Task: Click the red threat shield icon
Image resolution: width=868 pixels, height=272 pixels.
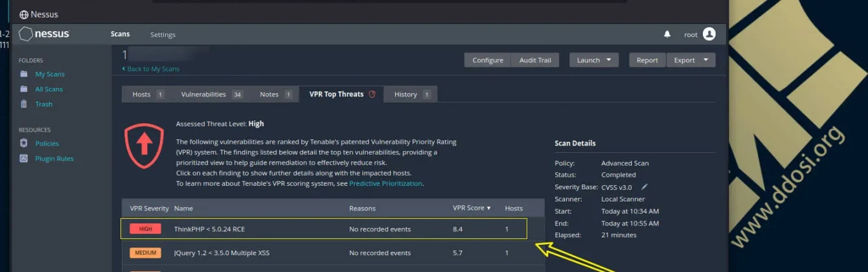Action: coord(144,146)
